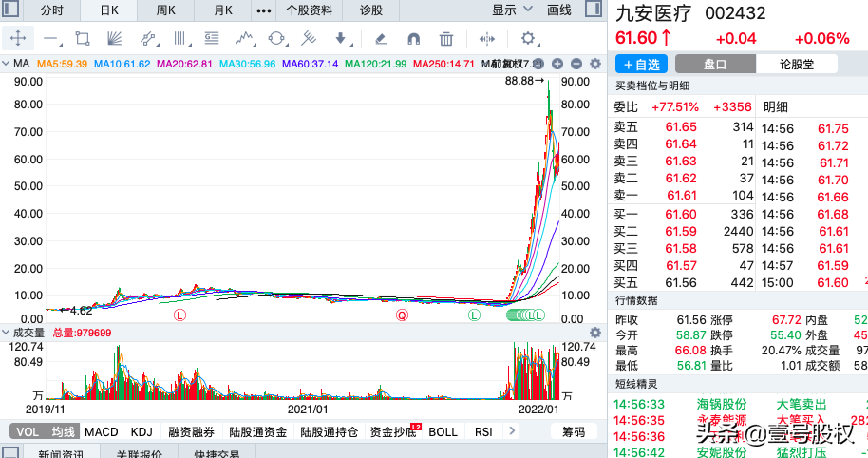This screenshot has height=458, width=868.
Task: Toggle the VOL indicator
Action: 28,432
